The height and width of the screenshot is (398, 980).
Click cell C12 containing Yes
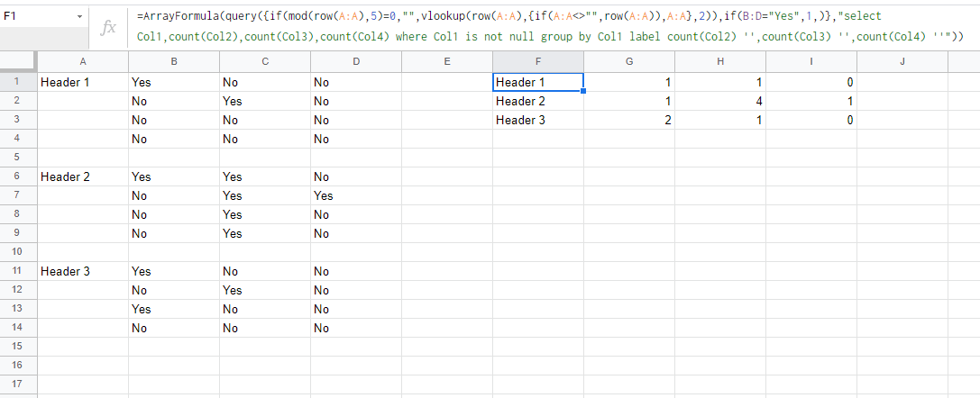[x=265, y=290]
